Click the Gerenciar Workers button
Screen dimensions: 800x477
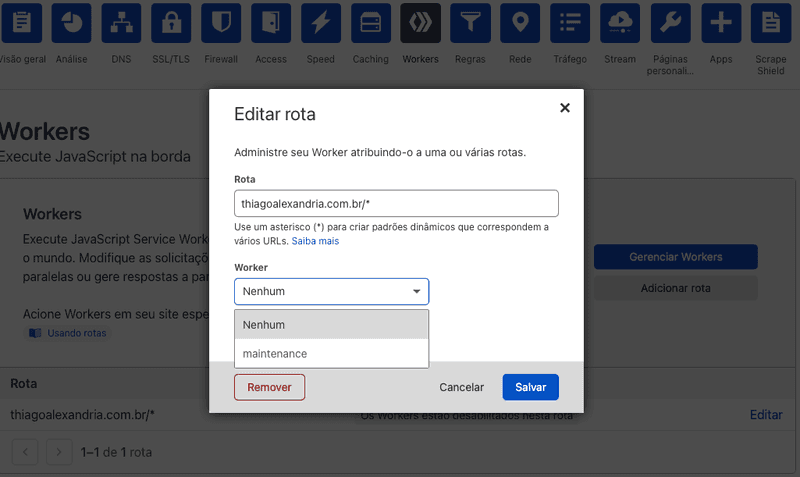676,257
